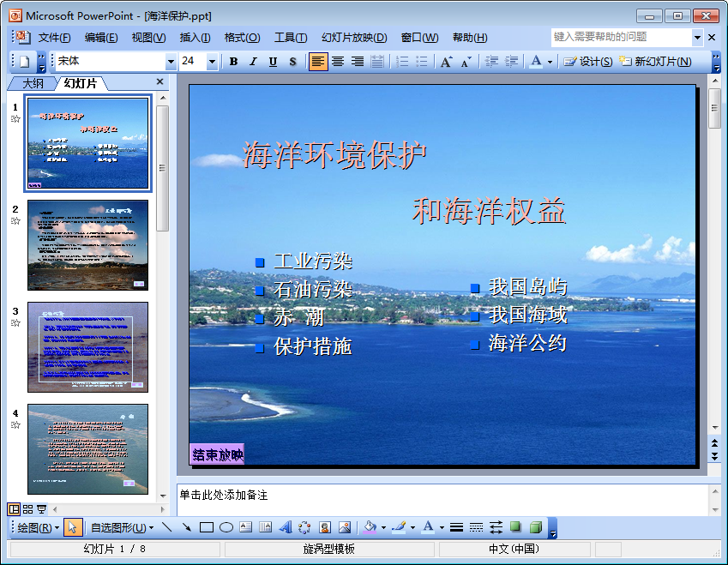Decrease font size with the small A icon
Viewport: 728px width, 565px height.
(x=466, y=61)
